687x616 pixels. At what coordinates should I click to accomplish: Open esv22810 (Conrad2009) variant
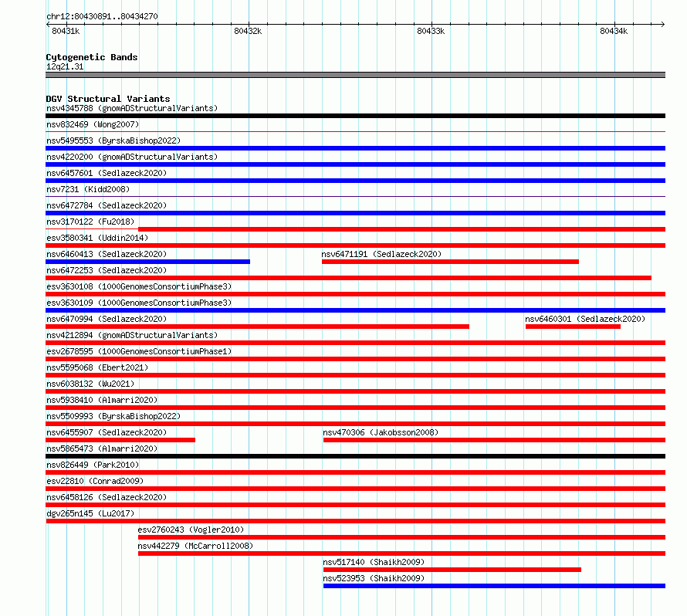[x=95, y=481]
